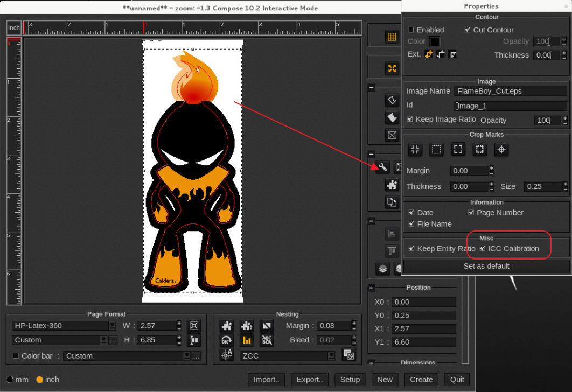572x392 pixels.
Task: Select the crosshair target crop mark icon
Action: [501, 150]
